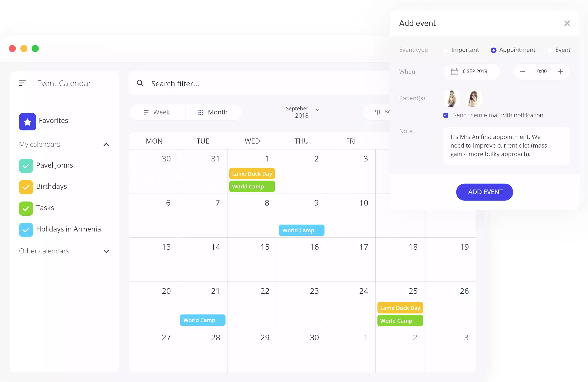Increment the time using the plus stepper
This screenshot has width=588, height=382.
(x=560, y=72)
